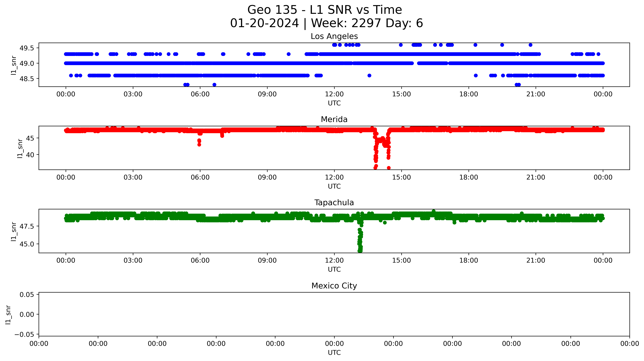Click "18:00" on the Tapachula x-axis
The height and width of the screenshot is (361, 644).
click(469, 261)
